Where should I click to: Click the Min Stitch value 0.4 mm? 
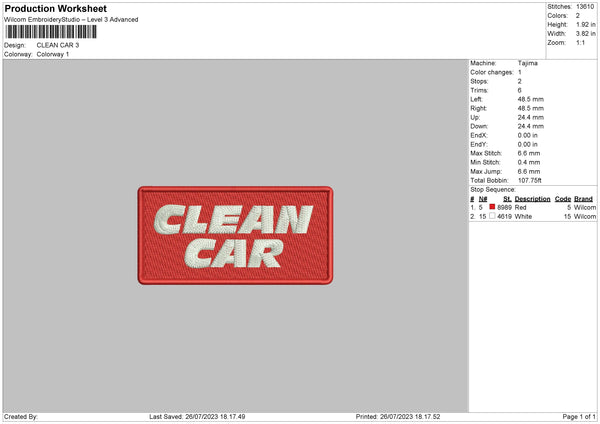pos(529,162)
